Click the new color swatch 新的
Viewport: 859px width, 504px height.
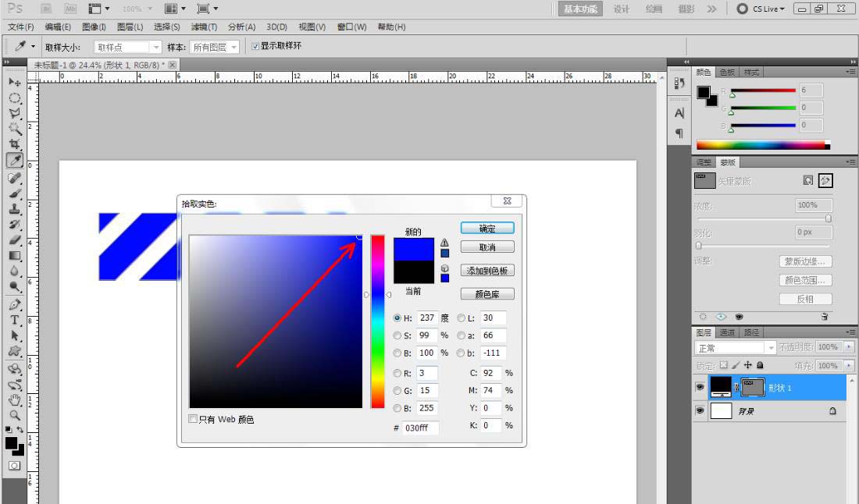coord(414,249)
